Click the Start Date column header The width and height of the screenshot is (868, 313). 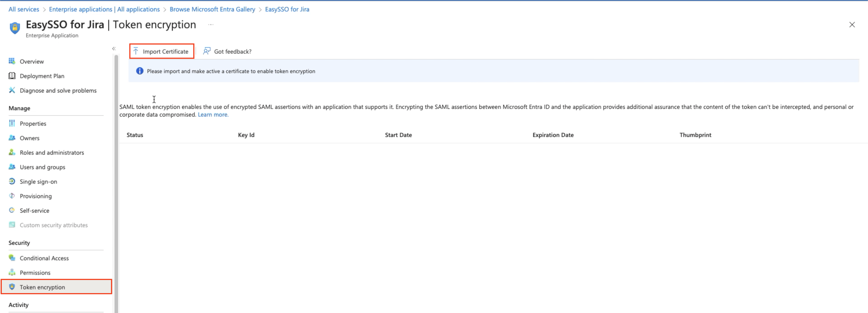point(398,135)
